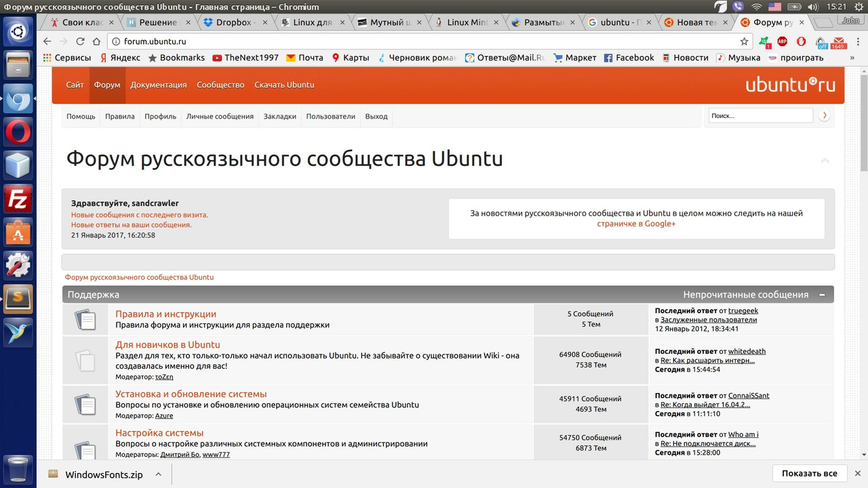Screen dimensions: 868x488
Task: Launch Opera from the launcher
Action: click(x=18, y=131)
